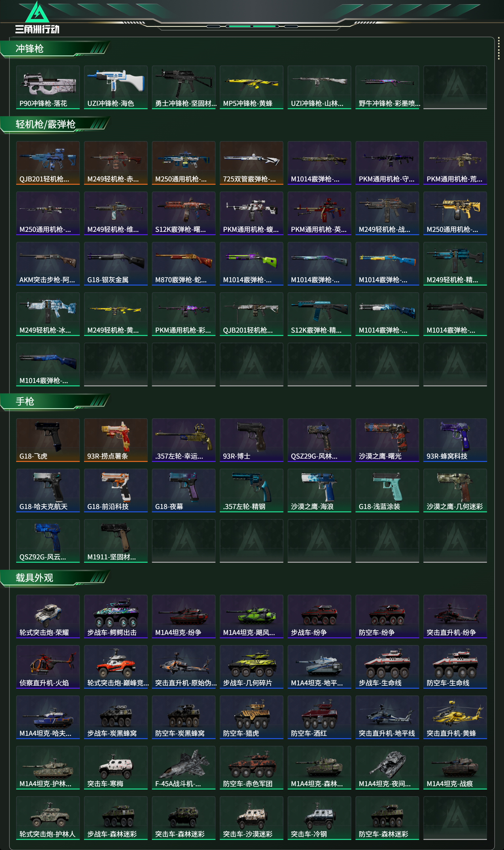Choose the 突击车-冷钢 vehicle skin
The image size is (504, 850).
(x=320, y=818)
